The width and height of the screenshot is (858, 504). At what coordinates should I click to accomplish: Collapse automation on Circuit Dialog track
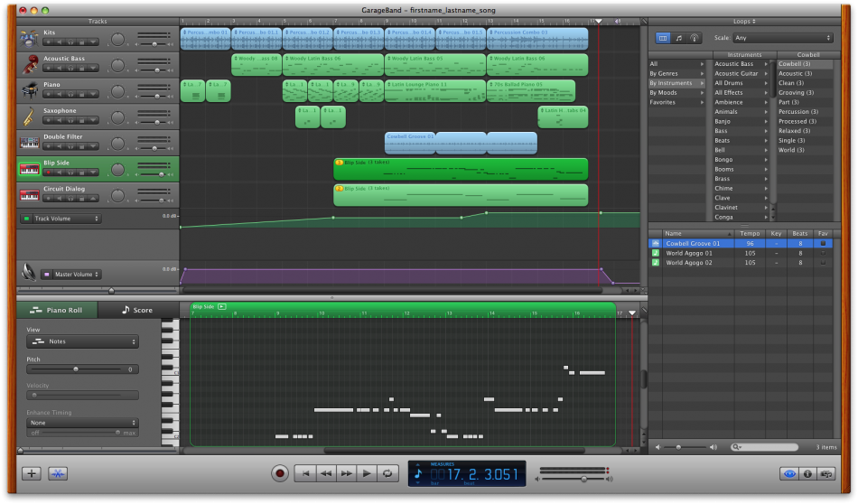94,198
